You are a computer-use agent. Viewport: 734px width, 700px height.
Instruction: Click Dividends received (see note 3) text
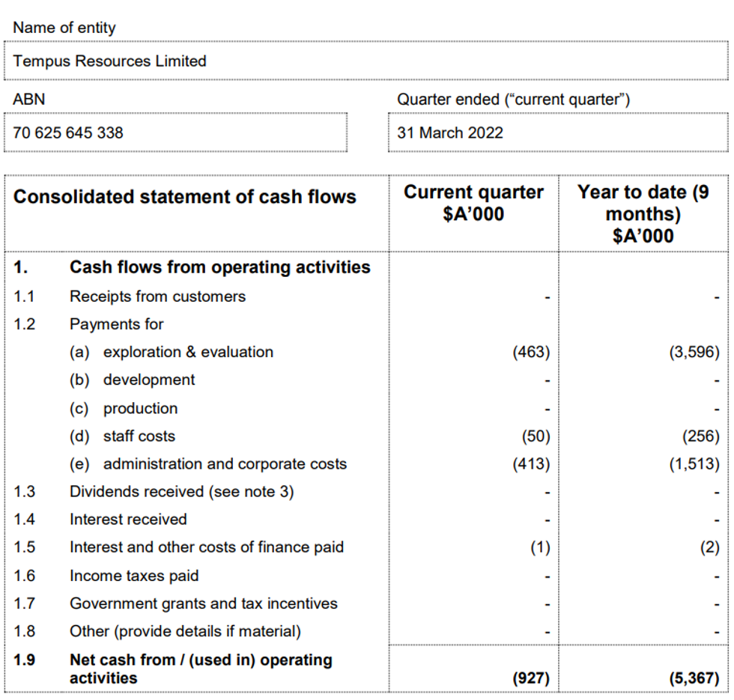(x=181, y=492)
